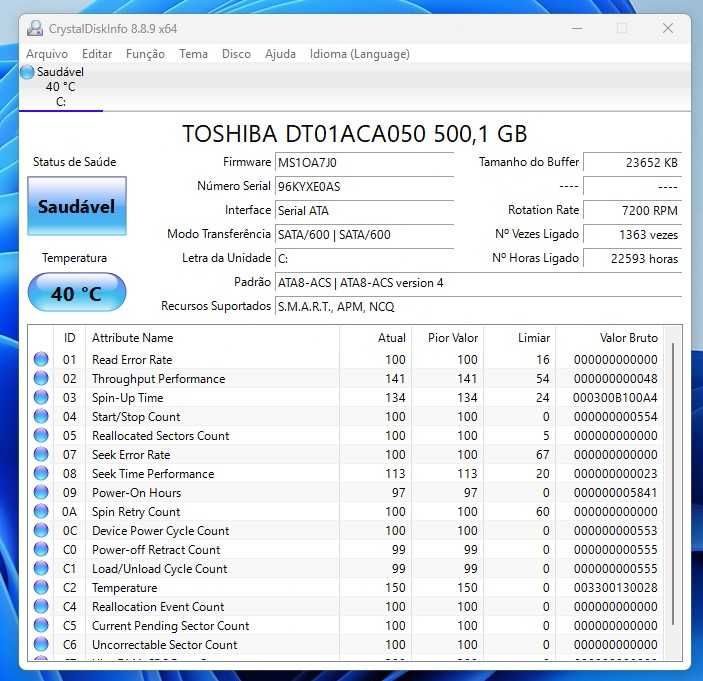The width and height of the screenshot is (703, 681).
Task: Click the Attribute Name column header
Action: pyautogui.click(x=212, y=338)
